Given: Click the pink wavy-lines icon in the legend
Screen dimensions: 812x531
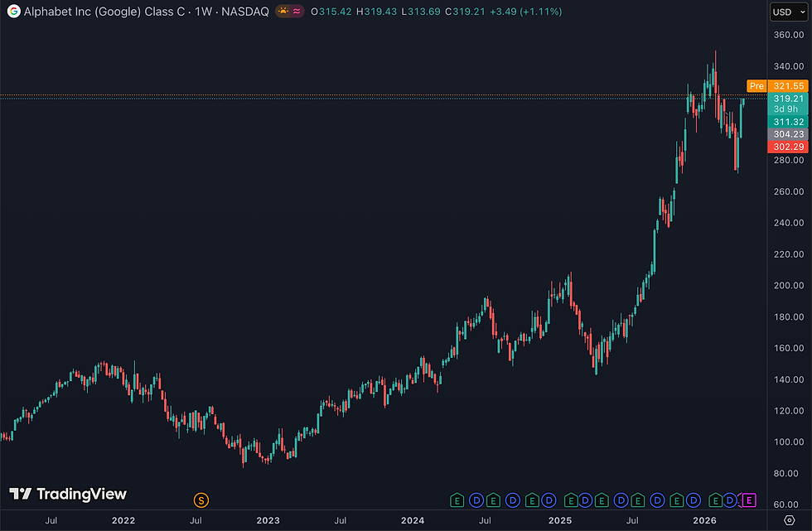Looking at the screenshot, I should [x=297, y=11].
